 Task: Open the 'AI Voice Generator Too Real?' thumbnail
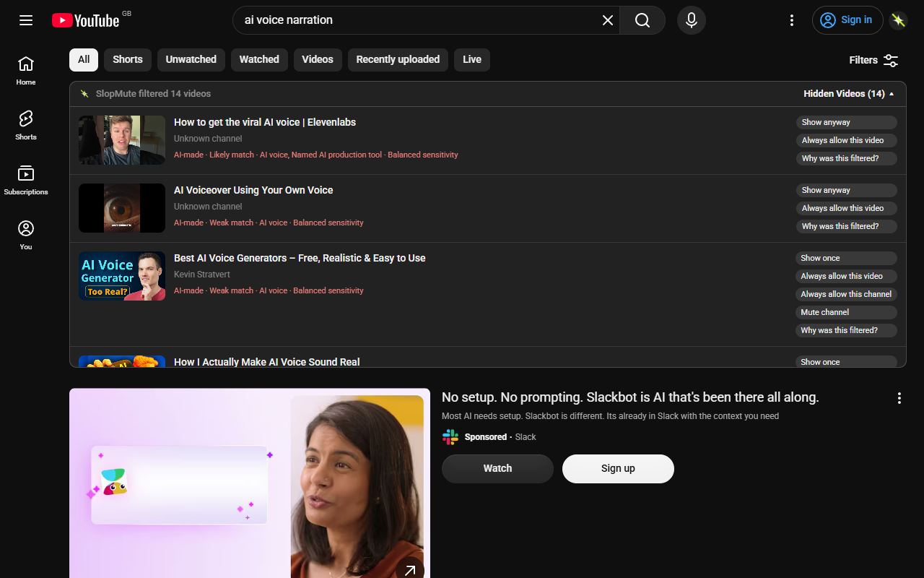[x=122, y=276]
